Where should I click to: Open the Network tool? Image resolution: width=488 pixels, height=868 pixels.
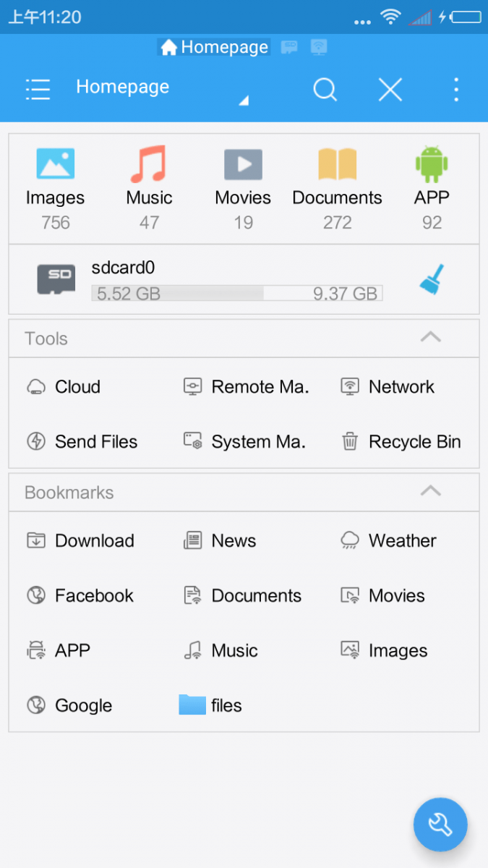point(388,387)
